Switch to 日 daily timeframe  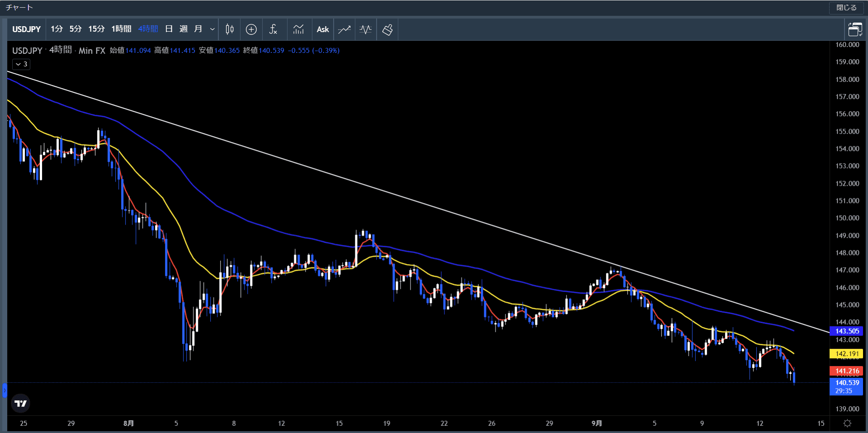coord(169,29)
